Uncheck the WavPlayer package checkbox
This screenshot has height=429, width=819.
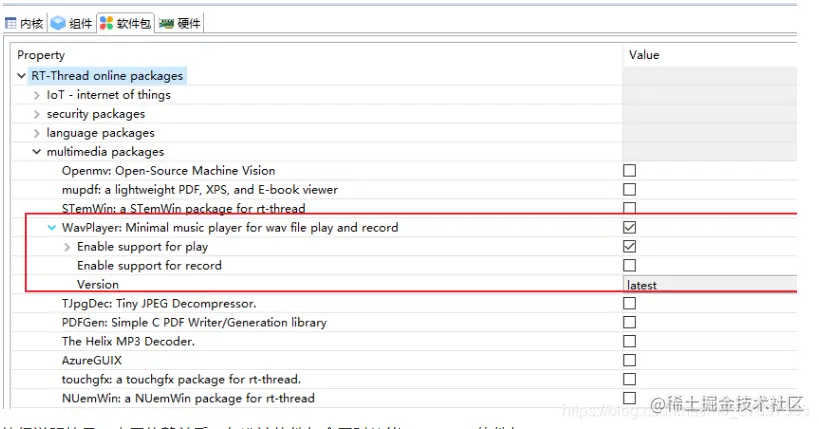point(629,227)
